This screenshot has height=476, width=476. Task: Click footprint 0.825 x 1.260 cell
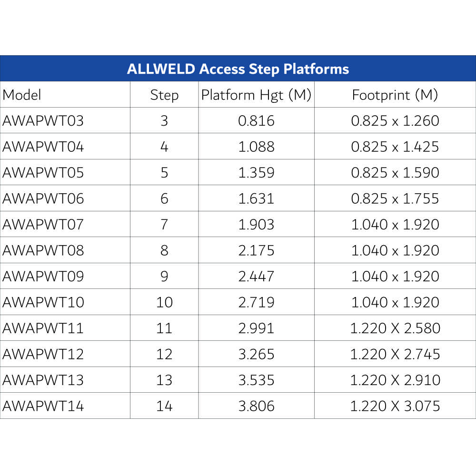click(x=395, y=121)
